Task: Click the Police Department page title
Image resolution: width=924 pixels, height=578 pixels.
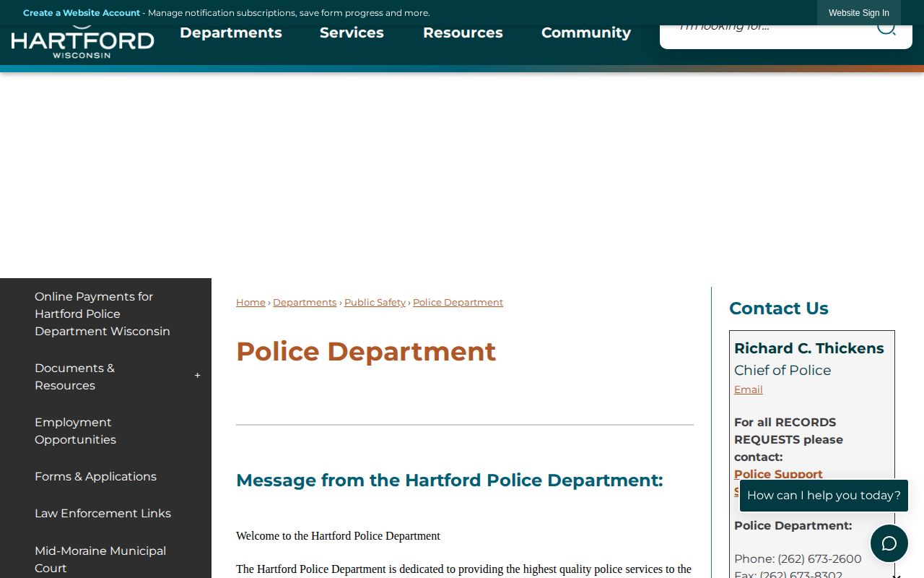Action: click(x=366, y=351)
